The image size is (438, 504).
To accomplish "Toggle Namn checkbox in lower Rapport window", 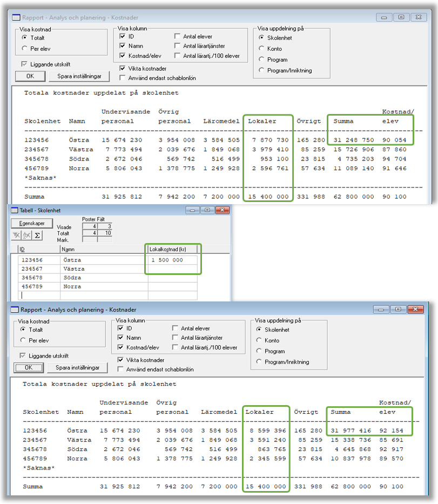I will [120, 338].
